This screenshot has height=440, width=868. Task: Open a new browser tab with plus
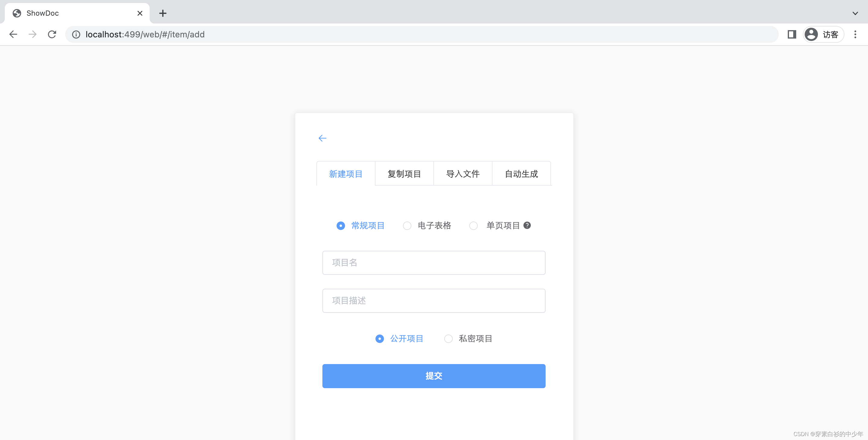(163, 13)
